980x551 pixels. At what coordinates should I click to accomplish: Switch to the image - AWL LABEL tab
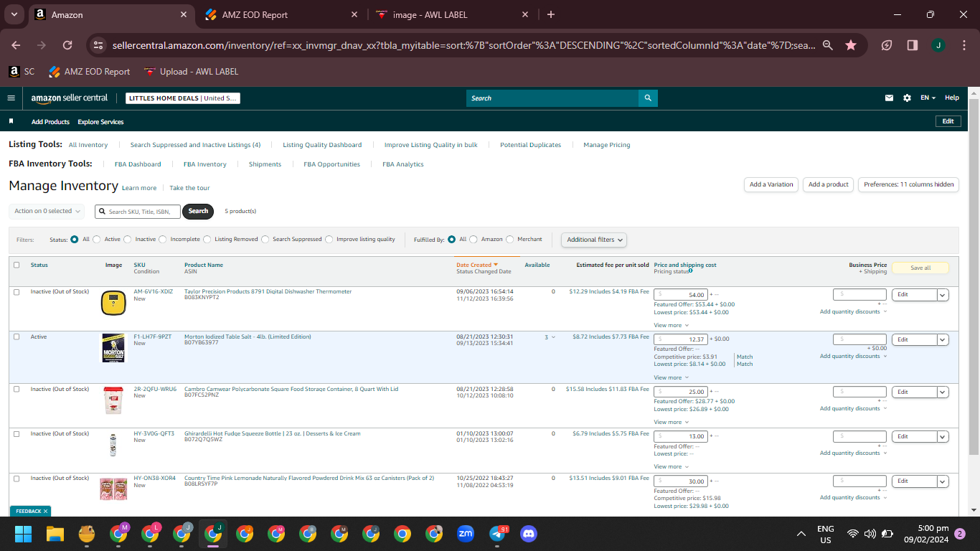pos(452,14)
